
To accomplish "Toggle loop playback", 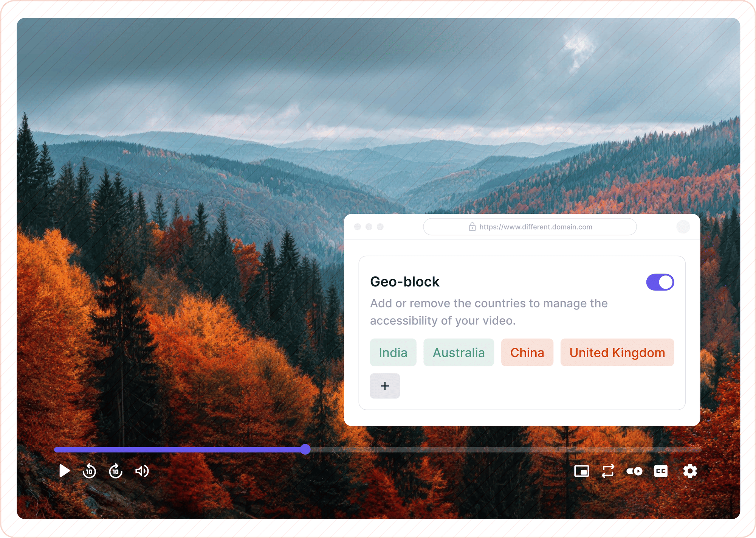I will pyautogui.click(x=608, y=471).
